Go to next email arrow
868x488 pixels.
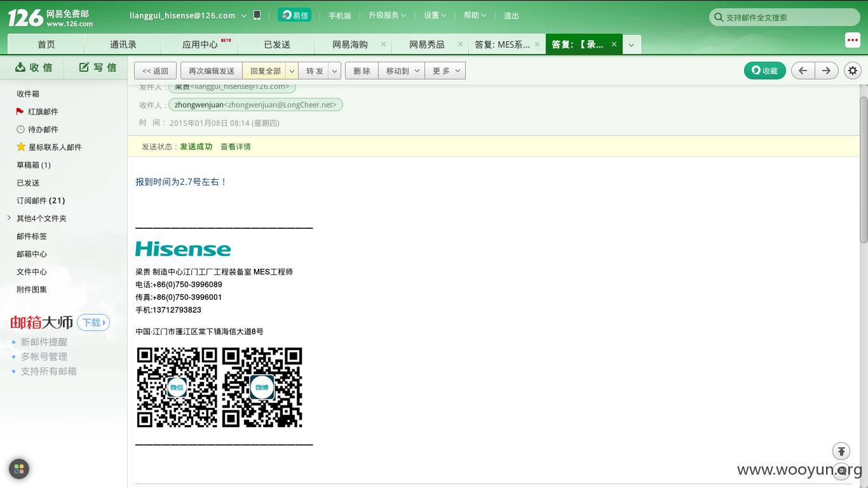(826, 71)
